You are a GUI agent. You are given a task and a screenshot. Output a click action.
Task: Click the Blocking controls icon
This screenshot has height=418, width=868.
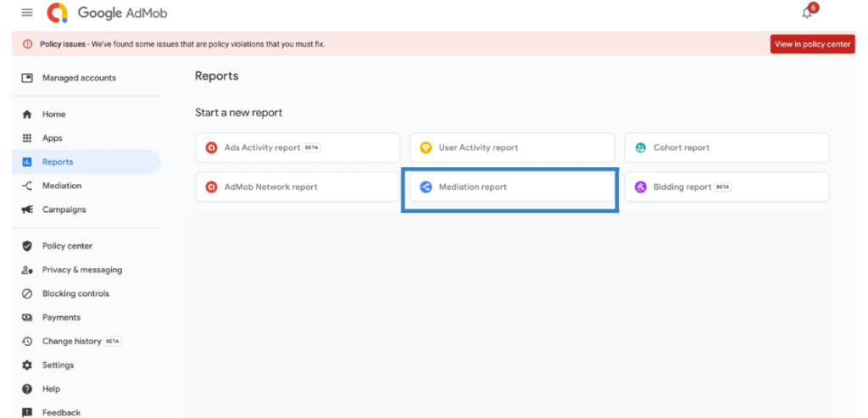[27, 294]
